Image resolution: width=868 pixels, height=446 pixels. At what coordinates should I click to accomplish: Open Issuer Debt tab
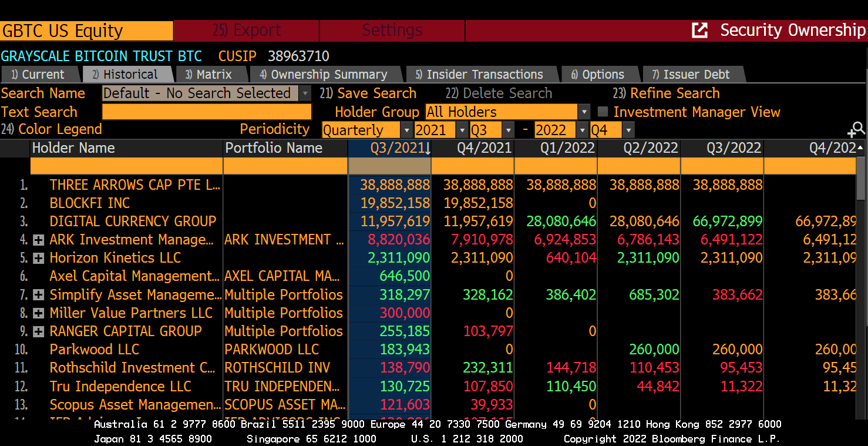pos(693,75)
